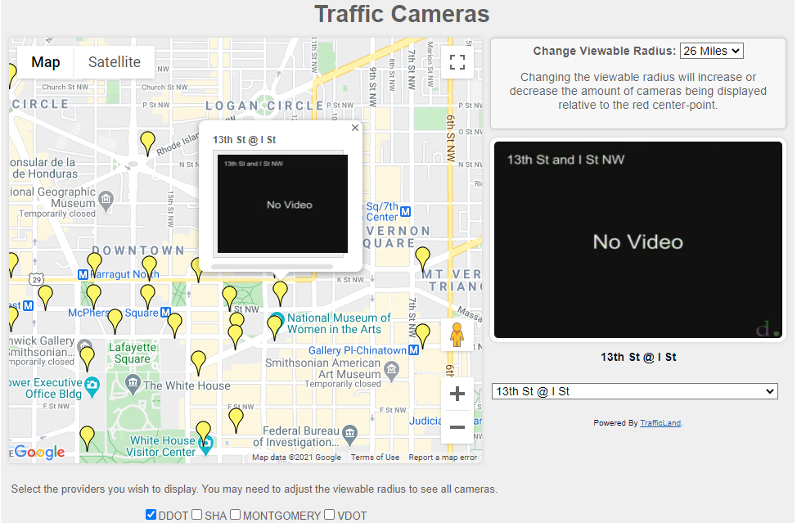Click the Smithsonian American Art Museum icon
This screenshot has width=806, height=532.
tap(392, 371)
